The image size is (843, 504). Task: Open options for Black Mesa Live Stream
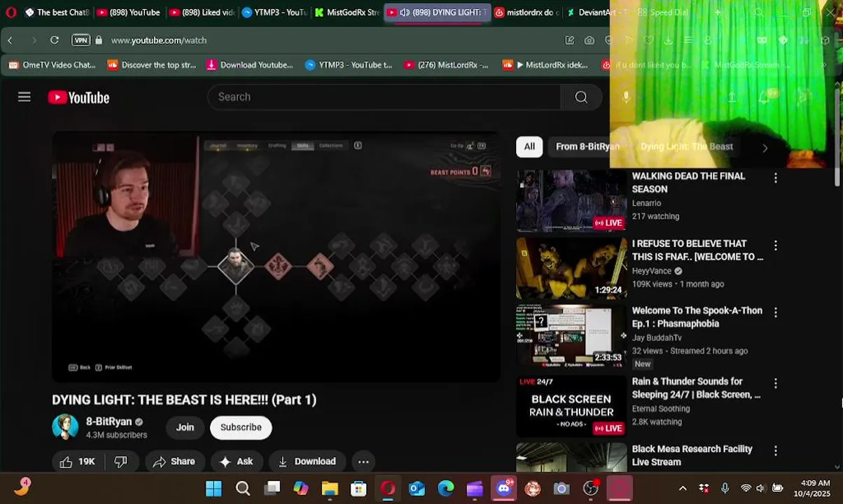click(775, 450)
